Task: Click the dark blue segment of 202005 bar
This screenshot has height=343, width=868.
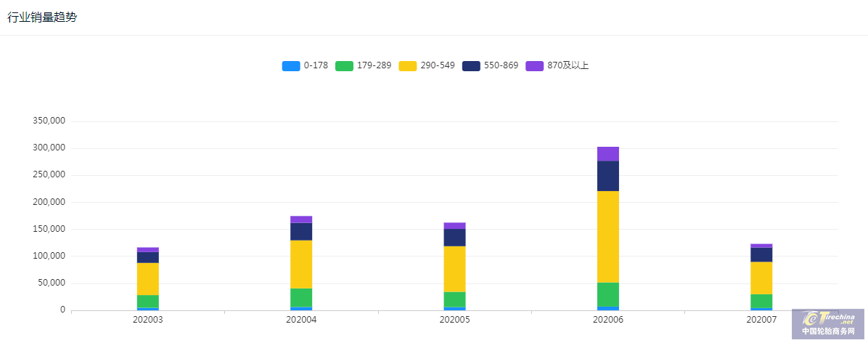Action: (454, 238)
